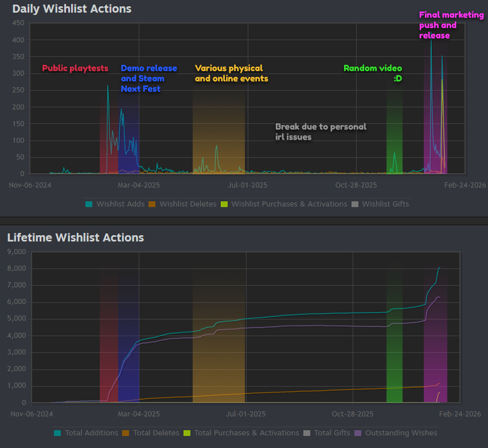Toggle Wishlist Purchases & Activations series

pos(289,204)
